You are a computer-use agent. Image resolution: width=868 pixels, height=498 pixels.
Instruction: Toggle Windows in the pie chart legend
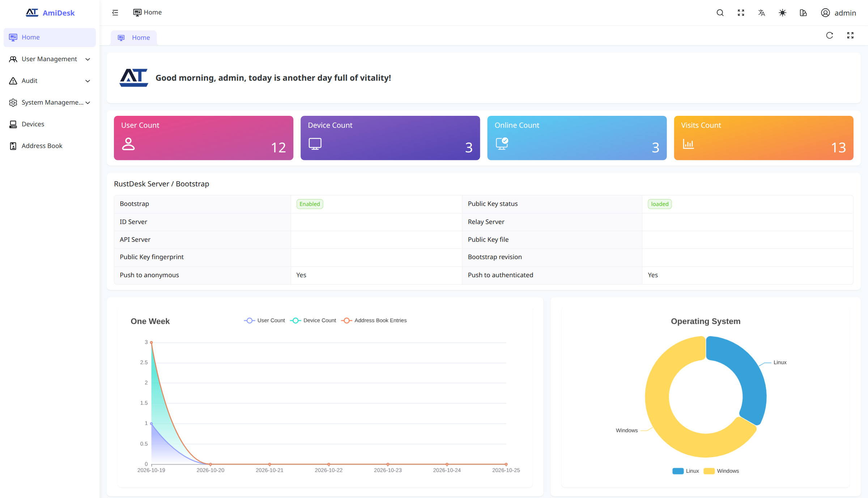[721, 471]
